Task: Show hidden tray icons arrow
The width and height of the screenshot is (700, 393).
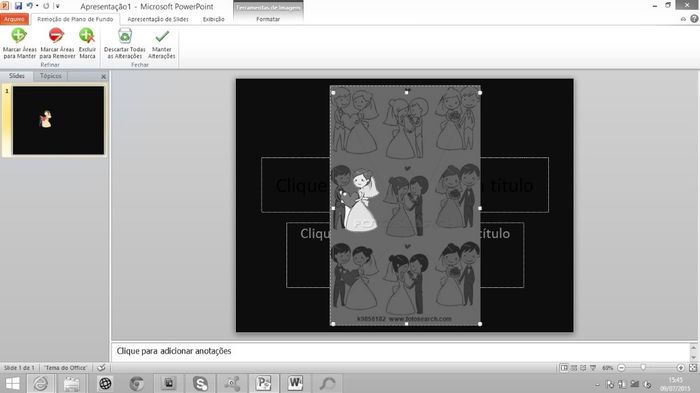Action: [598, 385]
